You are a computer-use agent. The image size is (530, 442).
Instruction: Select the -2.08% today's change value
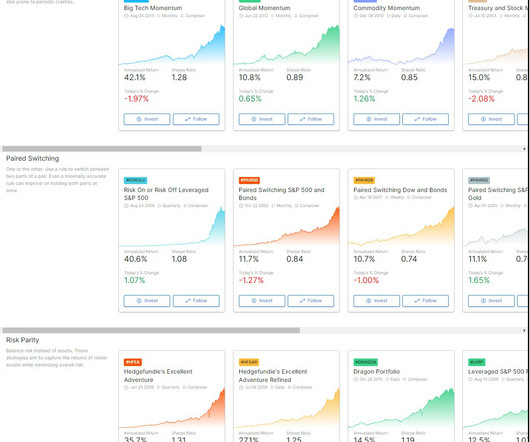coord(481,99)
